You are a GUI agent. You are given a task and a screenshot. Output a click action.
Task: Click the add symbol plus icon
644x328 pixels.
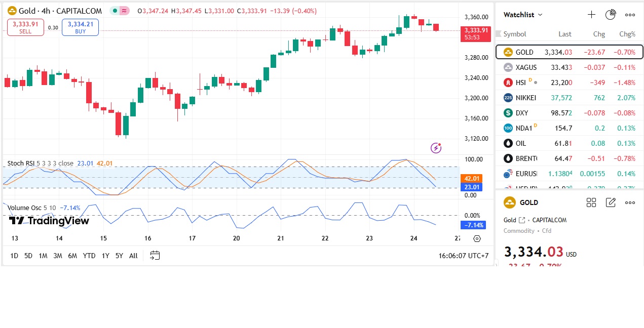coord(591,15)
